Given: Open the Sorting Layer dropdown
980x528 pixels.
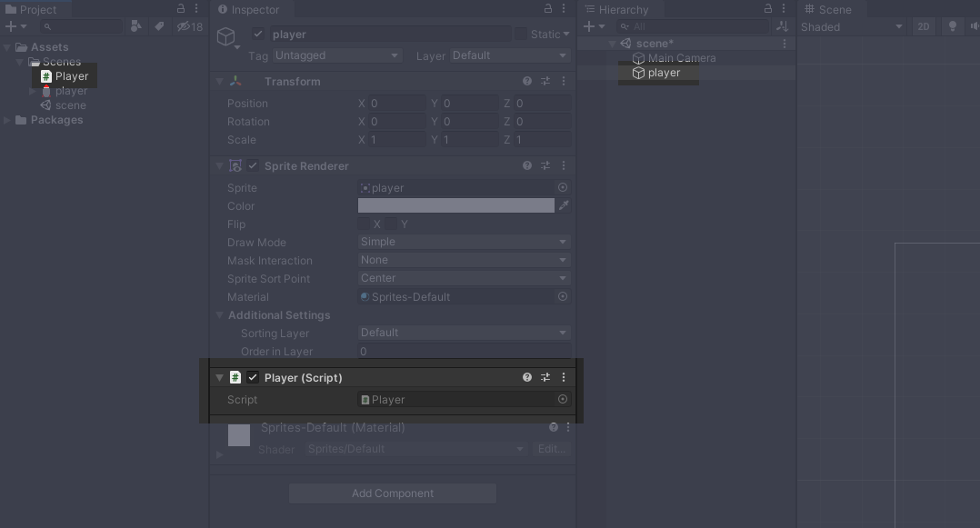Looking at the screenshot, I should [x=464, y=333].
